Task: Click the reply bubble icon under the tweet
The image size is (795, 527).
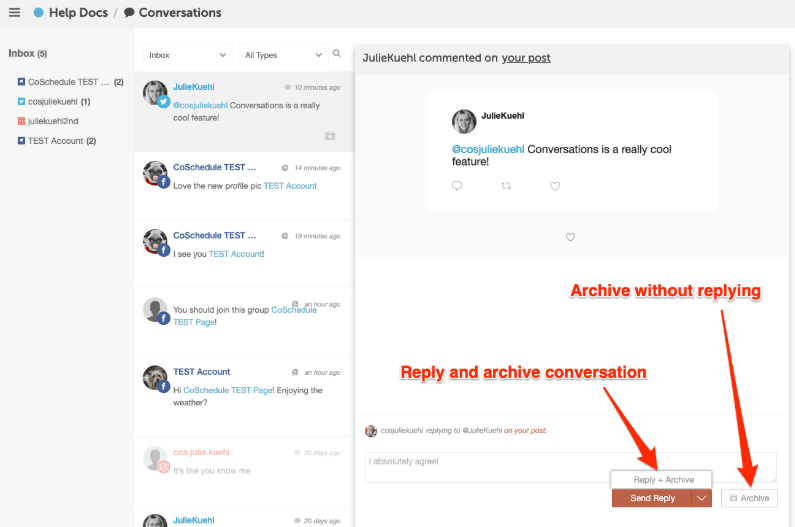Action: click(x=457, y=186)
